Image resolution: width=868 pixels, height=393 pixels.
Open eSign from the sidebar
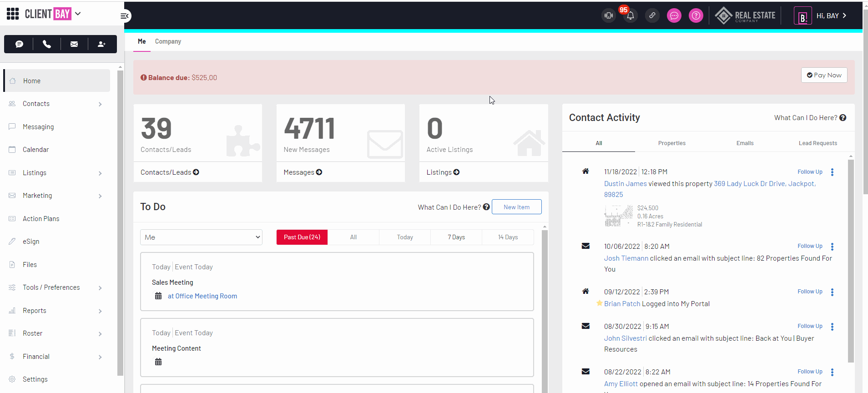pyautogui.click(x=31, y=242)
